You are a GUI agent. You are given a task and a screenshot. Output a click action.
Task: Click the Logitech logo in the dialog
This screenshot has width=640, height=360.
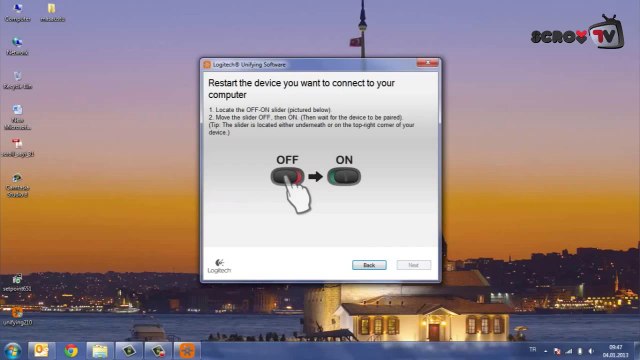point(219,266)
